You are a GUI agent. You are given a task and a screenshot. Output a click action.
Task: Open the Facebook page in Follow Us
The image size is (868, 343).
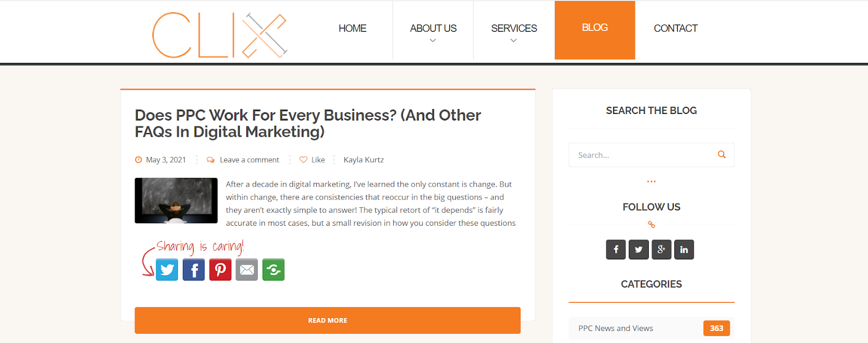(616, 250)
